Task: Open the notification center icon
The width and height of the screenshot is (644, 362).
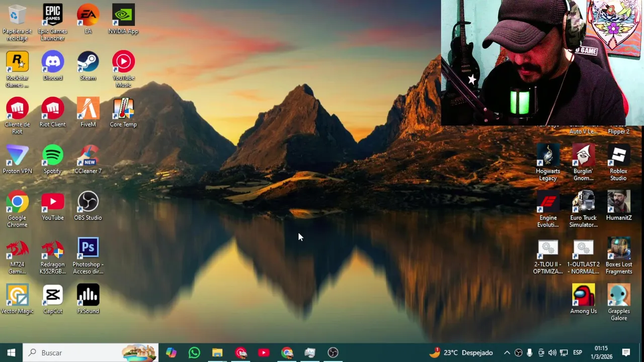Action: [626, 352]
